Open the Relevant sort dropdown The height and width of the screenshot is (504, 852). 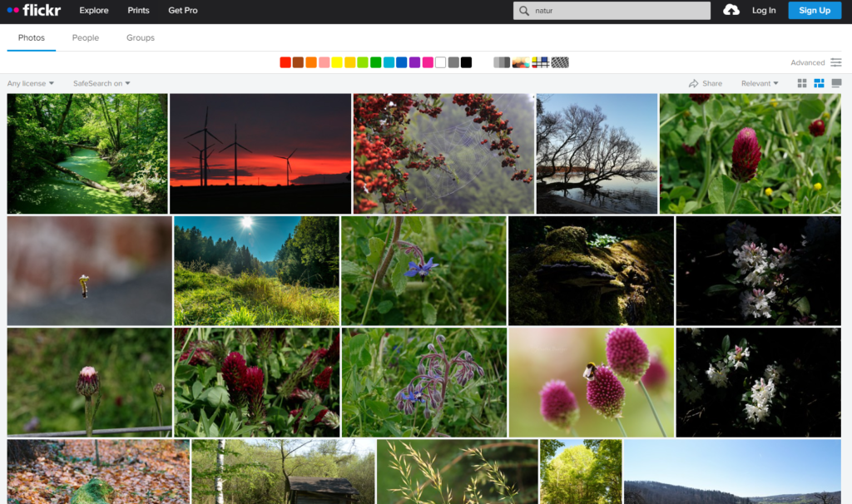[760, 83]
